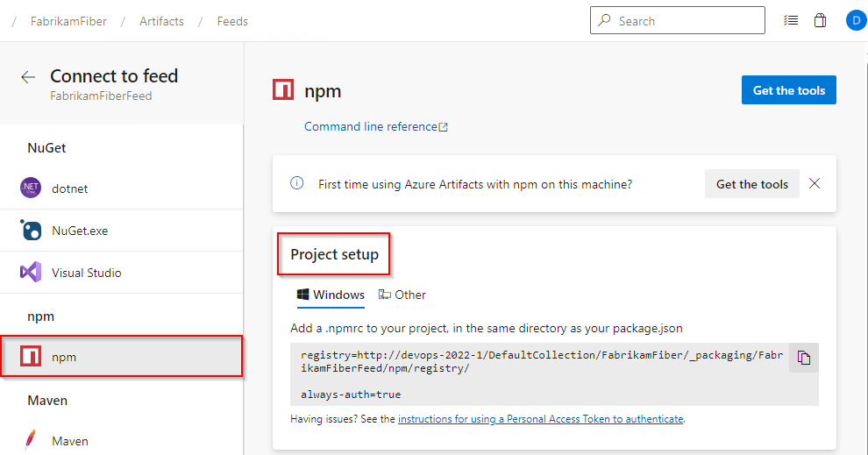
Task: Go to the Artifacts breadcrumb
Action: tap(161, 21)
